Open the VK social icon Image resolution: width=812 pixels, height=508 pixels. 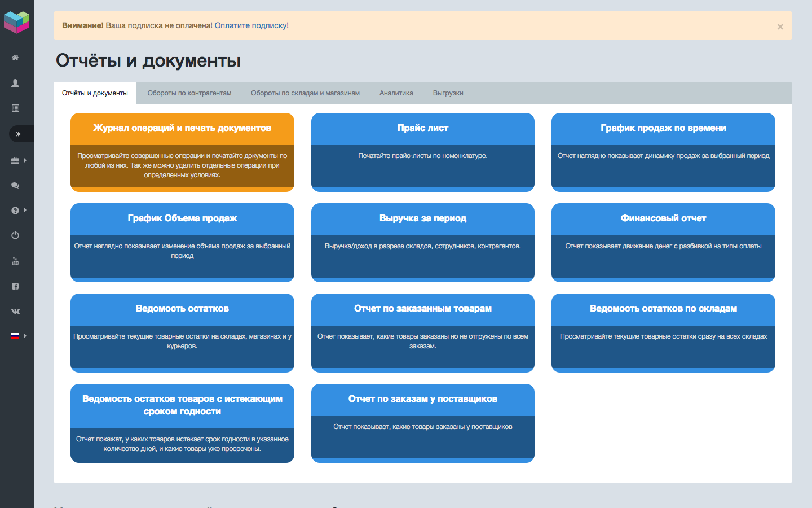pos(15,311)
